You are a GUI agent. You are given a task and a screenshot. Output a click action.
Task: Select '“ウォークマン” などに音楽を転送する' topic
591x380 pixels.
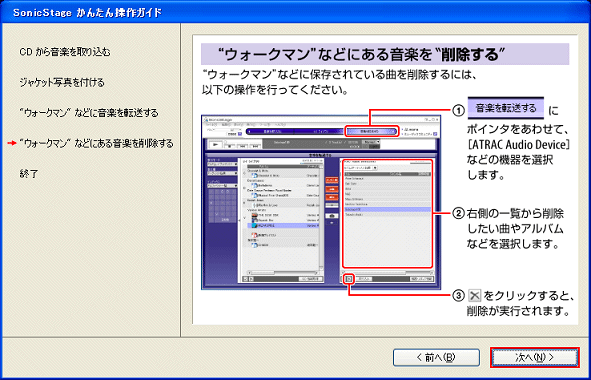tap(89, 113)
